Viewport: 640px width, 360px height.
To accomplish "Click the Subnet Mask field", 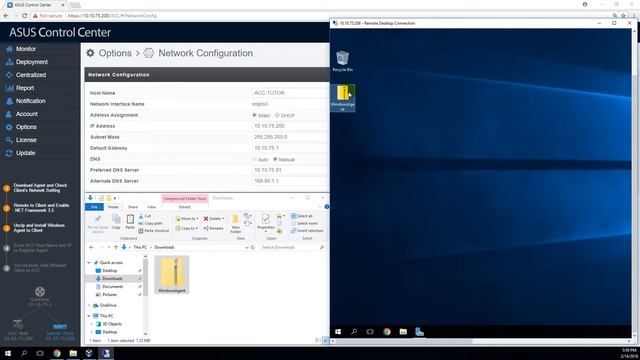I will 290,137.
